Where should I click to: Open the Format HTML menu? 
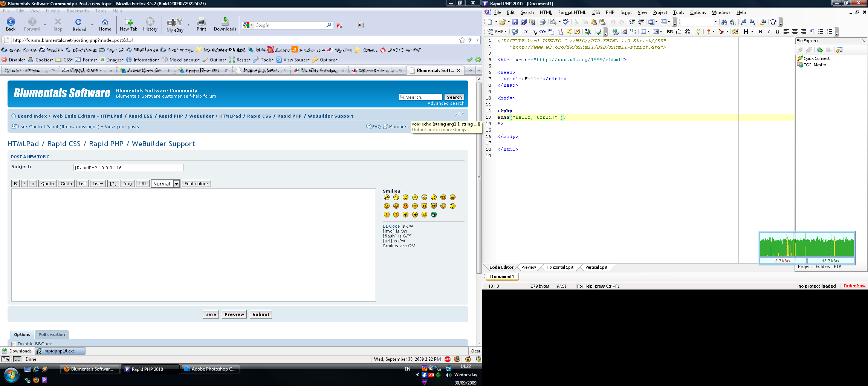pyautogui.click(x=572, y=12)
